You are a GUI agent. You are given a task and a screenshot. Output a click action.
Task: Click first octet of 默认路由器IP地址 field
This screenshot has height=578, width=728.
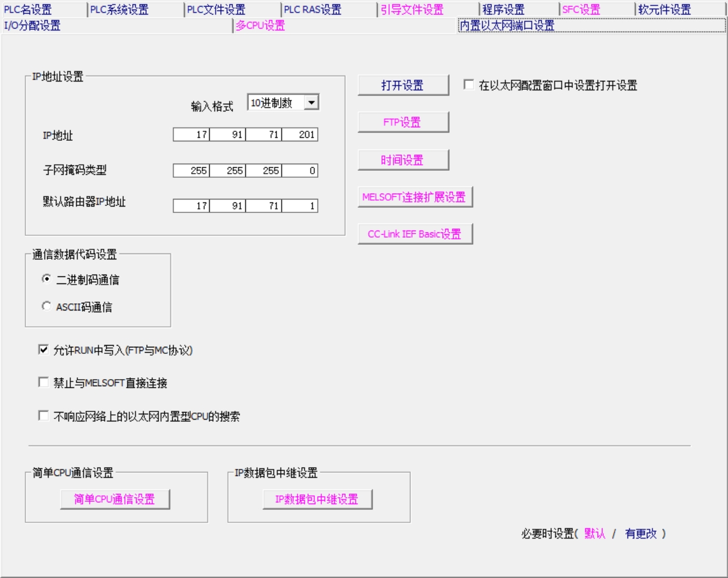[x=191, y=206]
